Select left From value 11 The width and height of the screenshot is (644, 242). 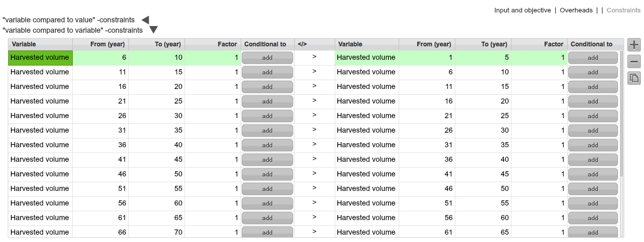pos(101,72)
